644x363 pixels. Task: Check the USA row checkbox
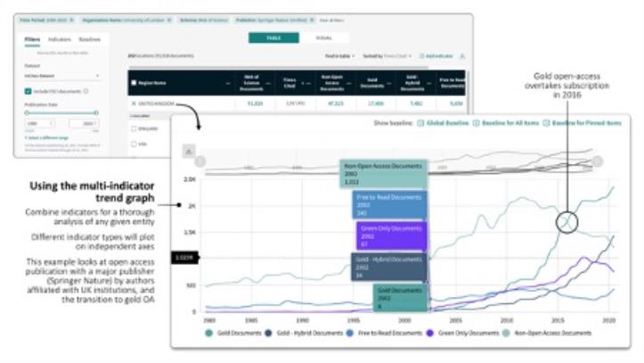pyautogui.click(x=134, y=144)
